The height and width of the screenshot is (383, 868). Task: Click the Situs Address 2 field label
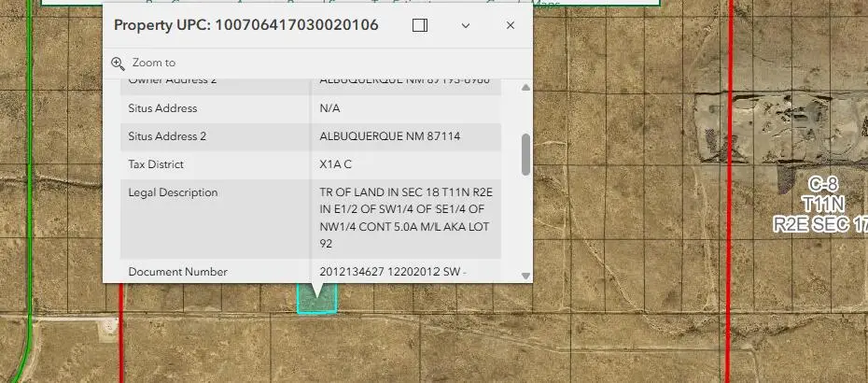click(x=167, y=136)
